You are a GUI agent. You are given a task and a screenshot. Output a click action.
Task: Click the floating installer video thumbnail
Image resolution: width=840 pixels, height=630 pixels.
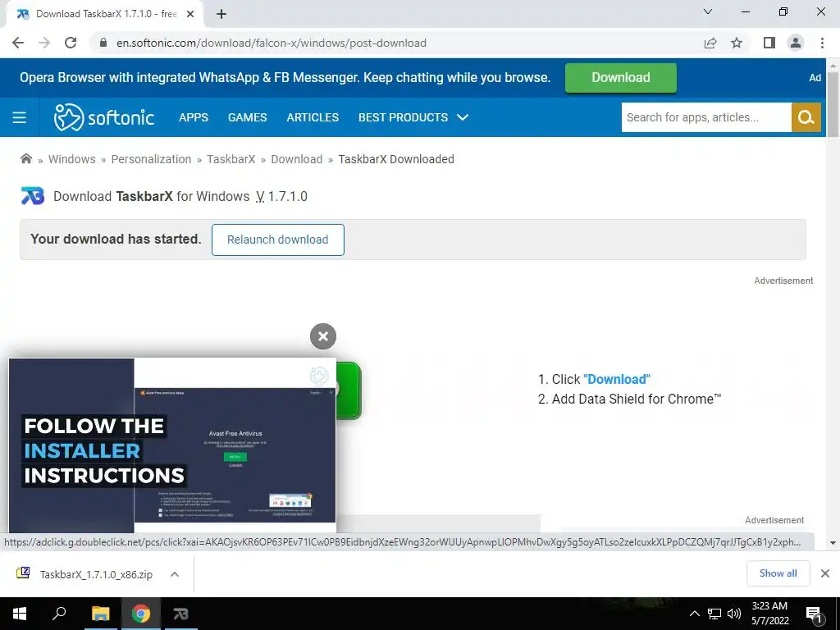(172, 445)
